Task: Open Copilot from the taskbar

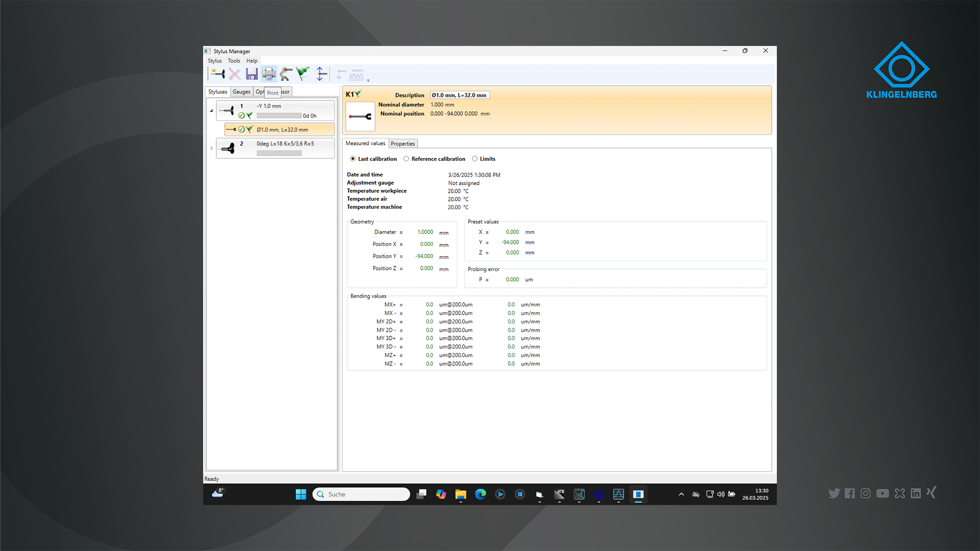Action: coord(441,494)
